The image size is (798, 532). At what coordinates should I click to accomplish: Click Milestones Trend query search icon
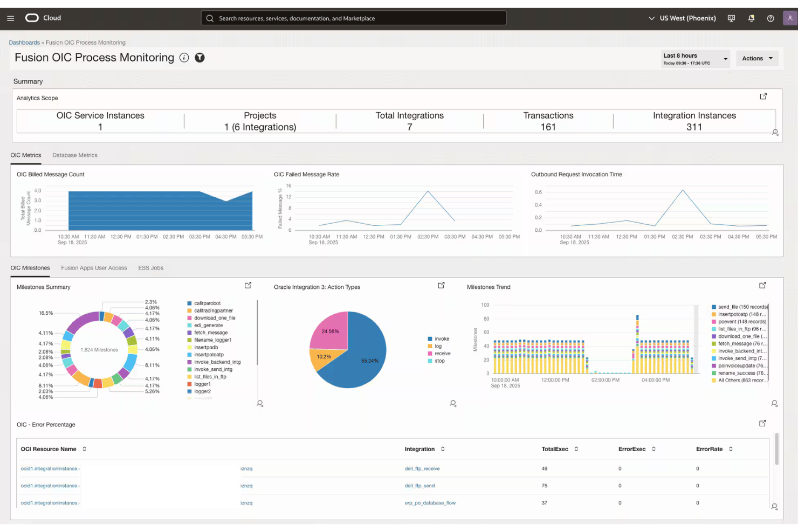[x=774, y=403]
